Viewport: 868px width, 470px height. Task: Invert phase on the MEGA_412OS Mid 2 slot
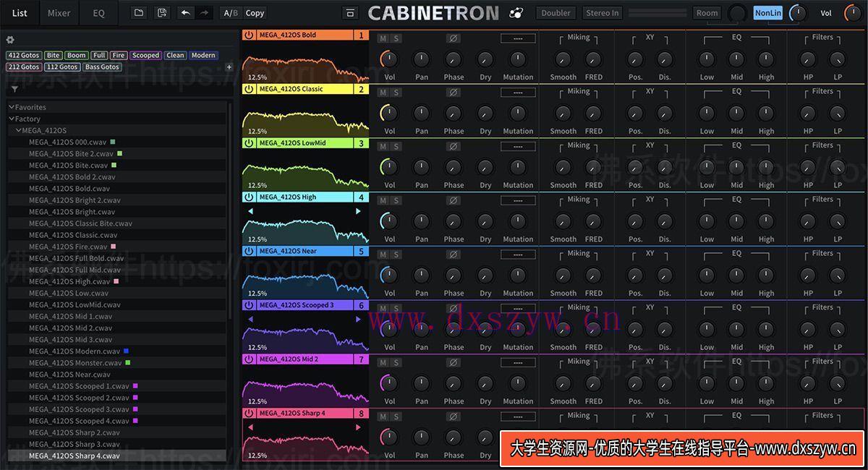(454, 362)
